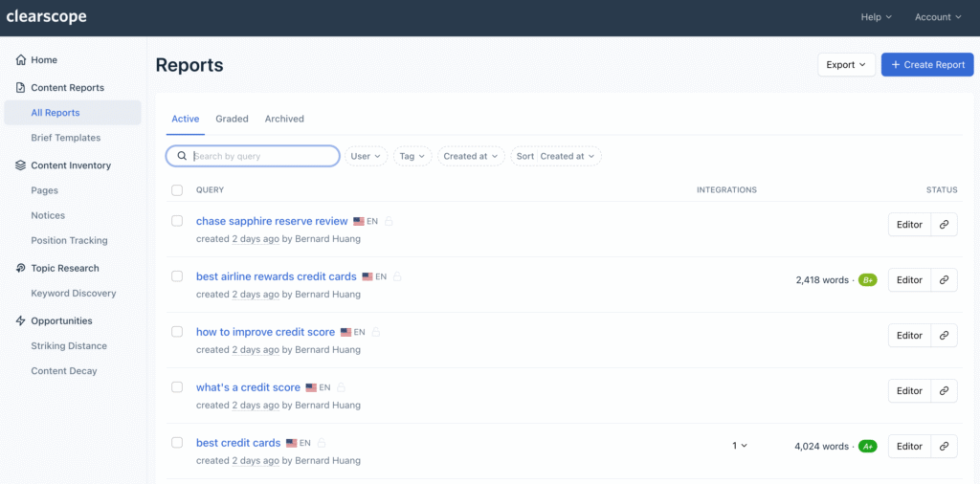Open Notices in sidebar

(x=48, y=215)
